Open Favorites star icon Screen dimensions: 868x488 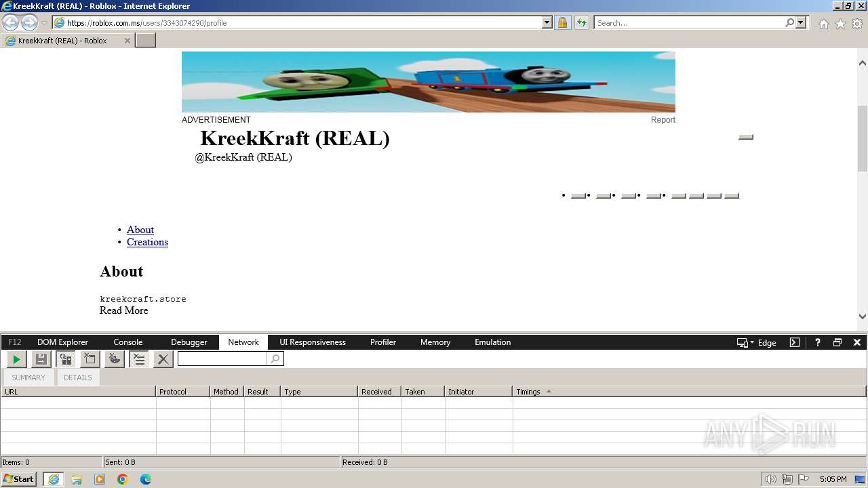coord(840,24)
